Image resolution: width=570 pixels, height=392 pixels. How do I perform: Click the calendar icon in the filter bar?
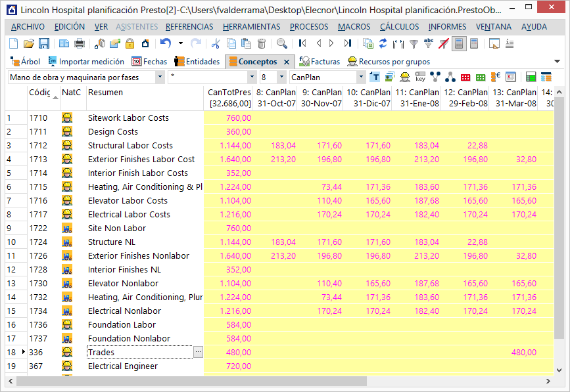coord(511,77)
